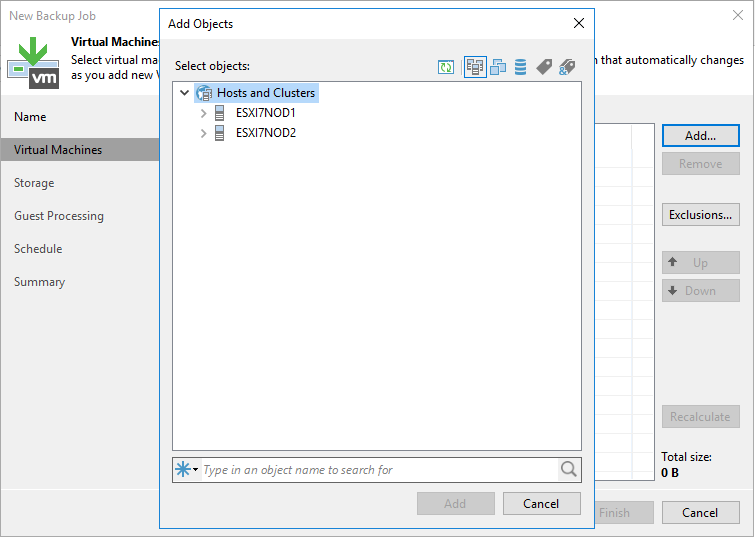This screenshot has width=755, height=537.
Task: Expand the ESXI7NOD2 host node
Action: 204,133
